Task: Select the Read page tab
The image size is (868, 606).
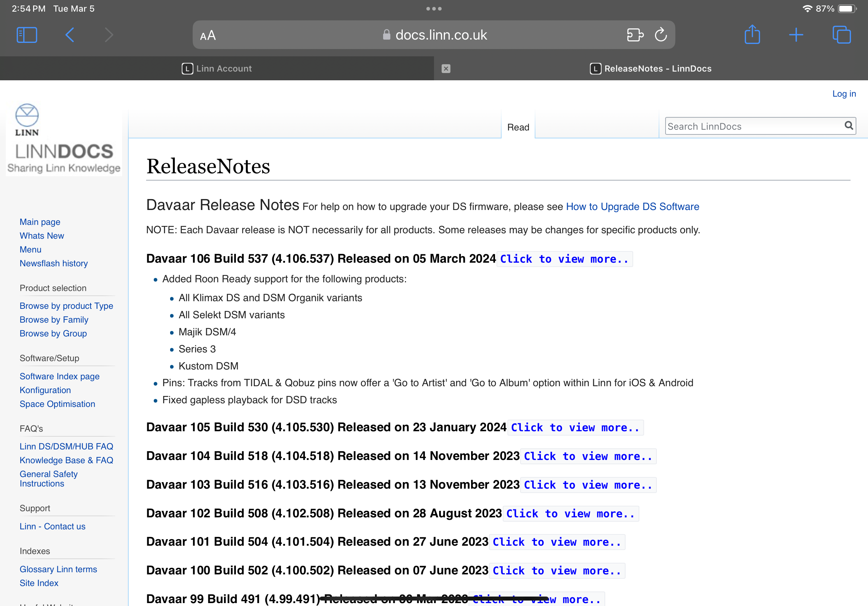Action: pyautogui.click(x=518, y=127)
